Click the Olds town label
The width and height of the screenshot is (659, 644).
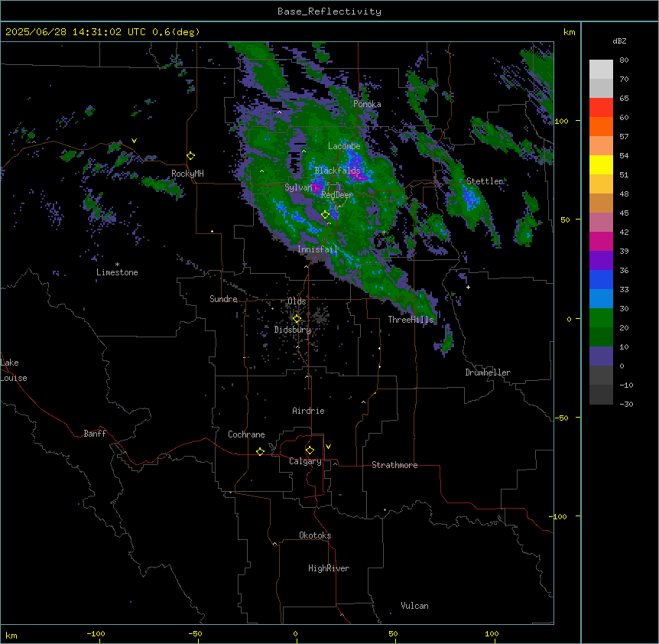pos(297,301)
